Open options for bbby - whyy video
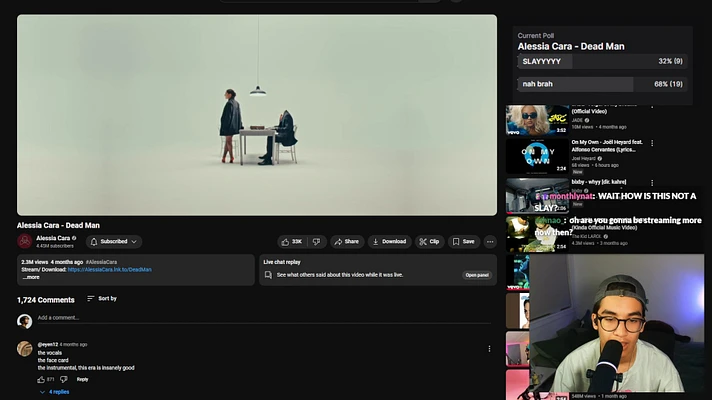The height and width of the screenshot is (400, 712). click(x=652, y=183)
